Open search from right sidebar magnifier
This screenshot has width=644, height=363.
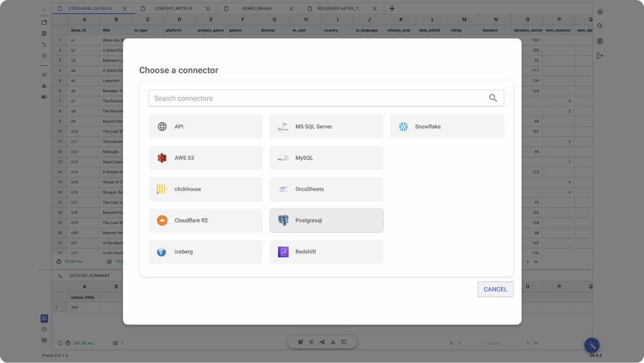(x=600, y=26)
